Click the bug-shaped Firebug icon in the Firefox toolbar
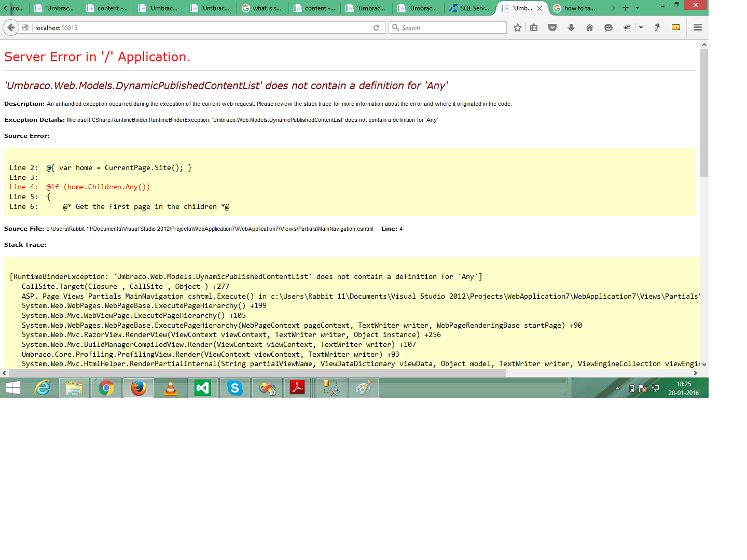This screenshot has width=747, height=560. [627, 27]
